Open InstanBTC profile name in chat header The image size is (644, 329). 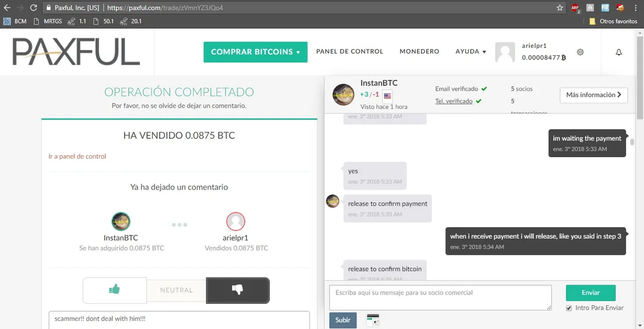[379, 83]
